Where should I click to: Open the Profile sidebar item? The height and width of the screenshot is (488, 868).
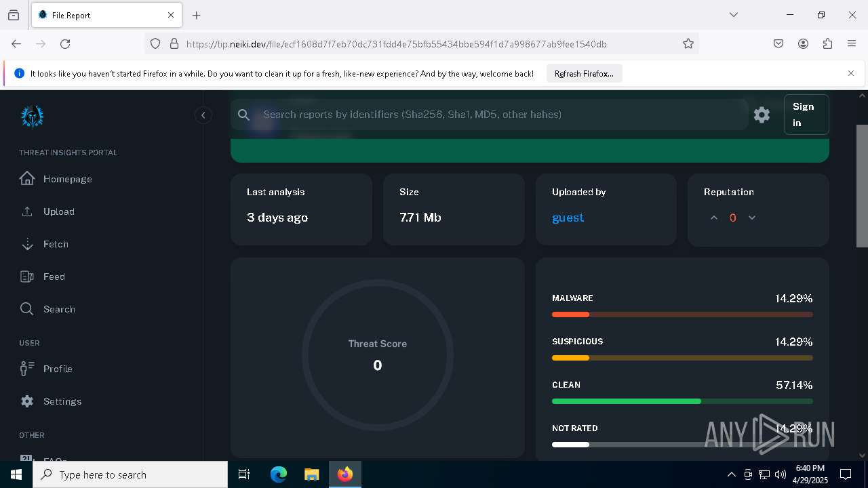(x=58, y=369)
